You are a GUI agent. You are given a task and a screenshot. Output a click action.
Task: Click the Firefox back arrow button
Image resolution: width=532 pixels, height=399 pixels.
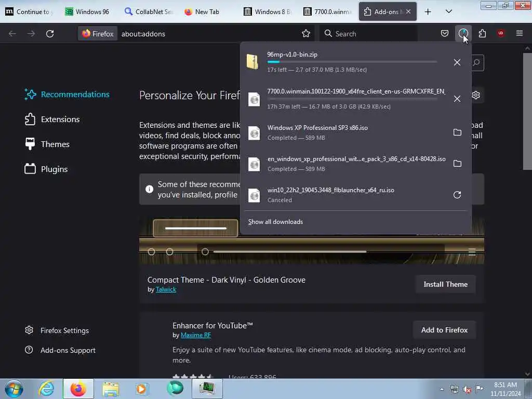tap(12, 34)
